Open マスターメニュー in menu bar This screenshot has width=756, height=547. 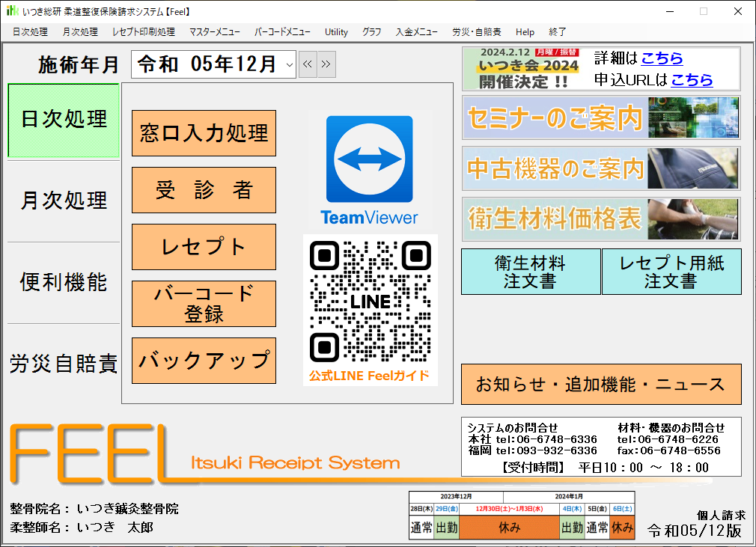tap(214, 32)
